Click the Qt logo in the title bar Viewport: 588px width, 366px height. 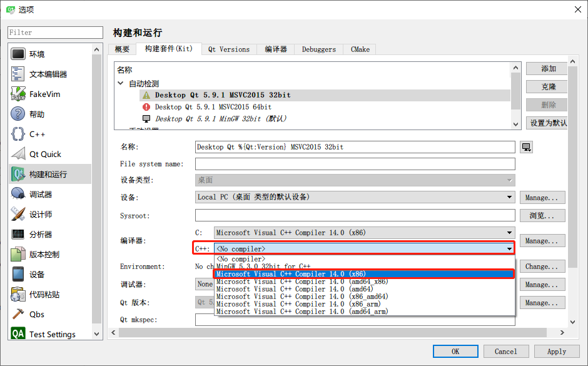11,9
